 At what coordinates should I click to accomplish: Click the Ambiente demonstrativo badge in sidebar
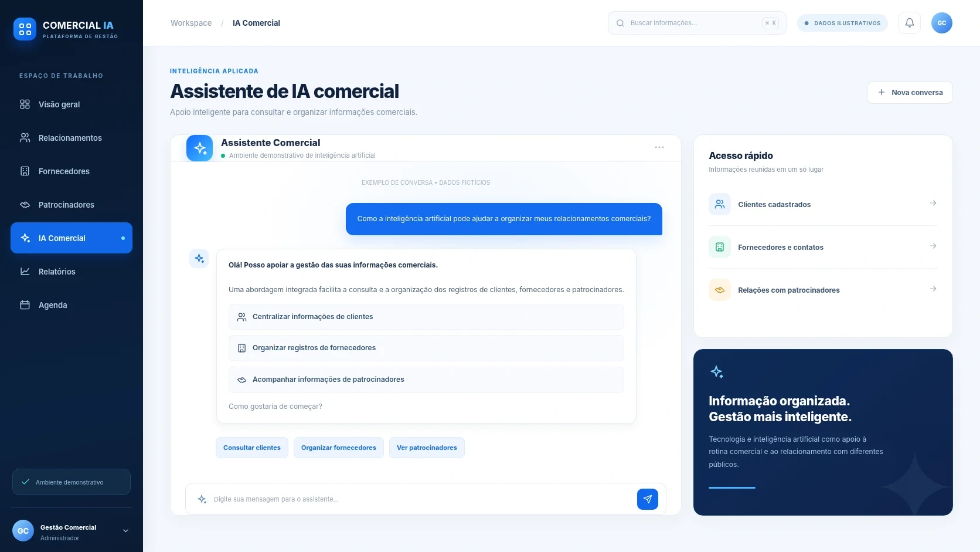pos(72,482)
